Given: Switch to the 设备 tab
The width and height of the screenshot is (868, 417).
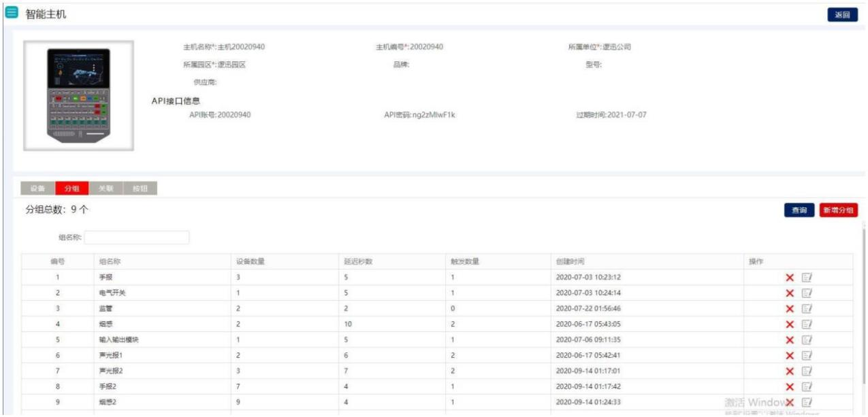Looking at the screenshot, I should coord(38,189).
